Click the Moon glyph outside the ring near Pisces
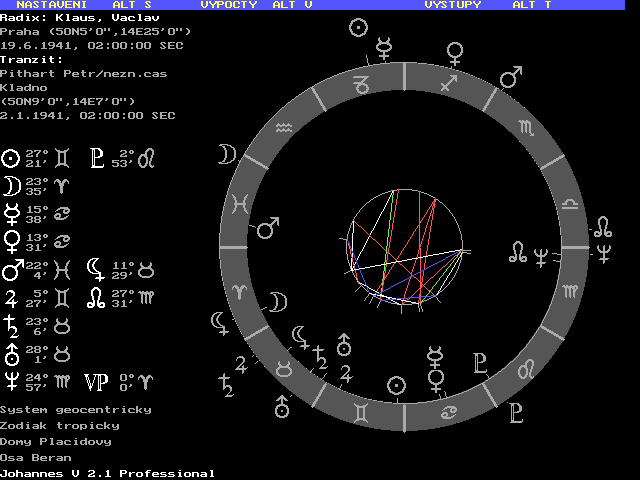The height and width of the screenshot is (480, 640). [x=227, y=154]
